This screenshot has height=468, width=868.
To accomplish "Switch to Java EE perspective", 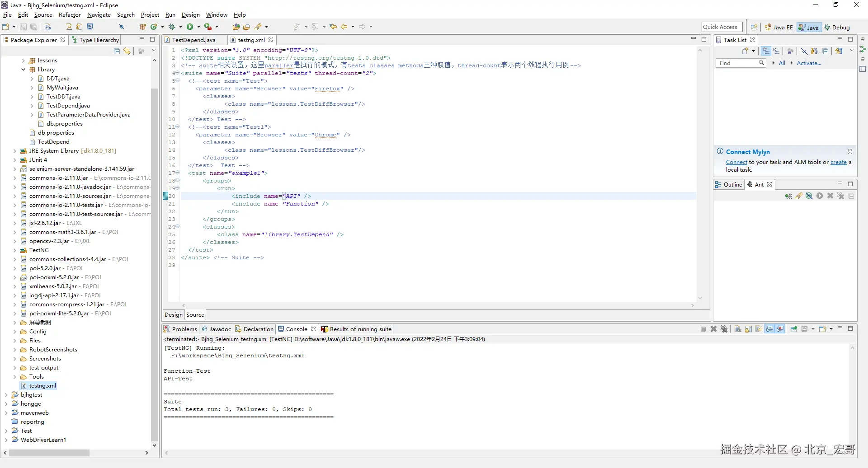I will coord(779,28).
